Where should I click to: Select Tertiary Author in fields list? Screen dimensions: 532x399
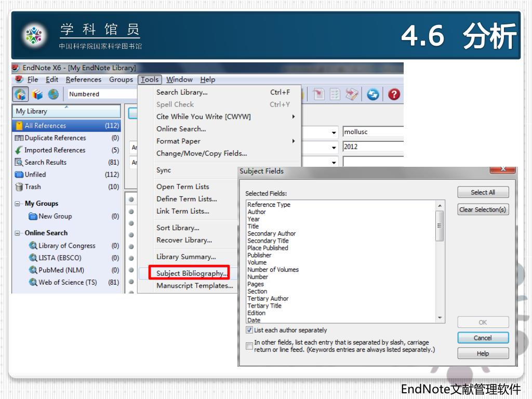click(x=268, y=299)
